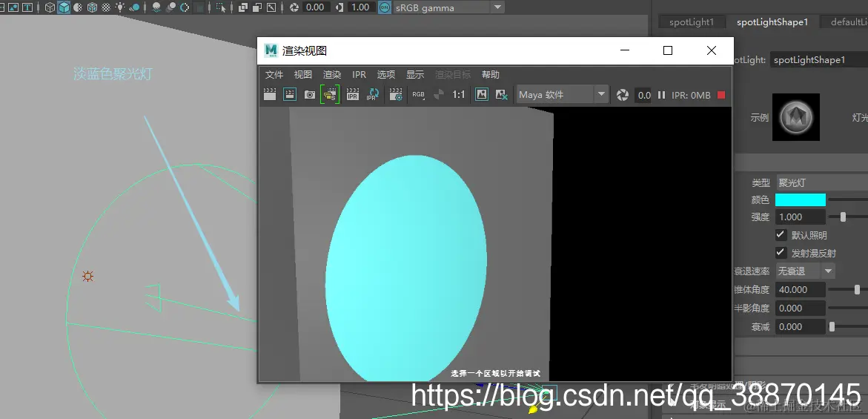The height and width of the screenshot is (419, 868).
Task: Toggle X-ray active components icon
Action: coord(257,7)
